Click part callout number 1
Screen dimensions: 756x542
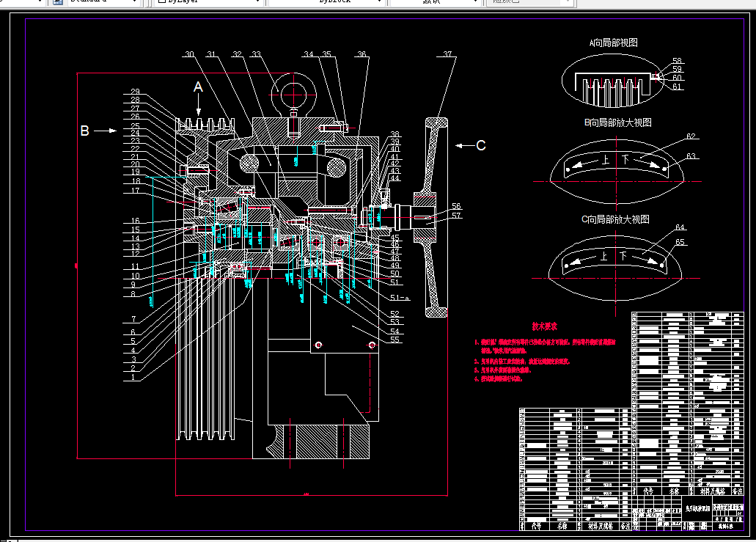click(x=133, y=377)
